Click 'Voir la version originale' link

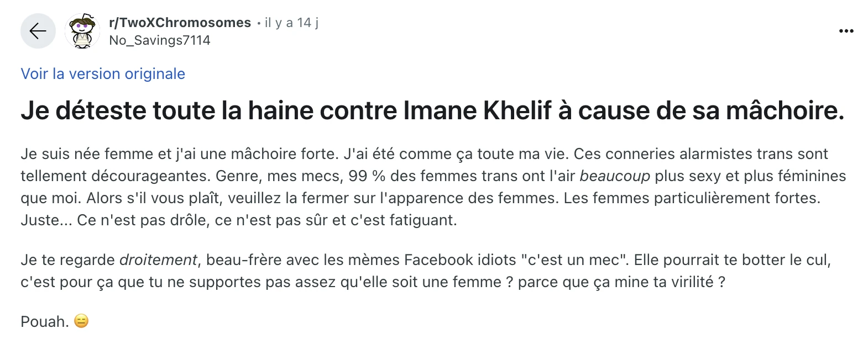[103, 74]
